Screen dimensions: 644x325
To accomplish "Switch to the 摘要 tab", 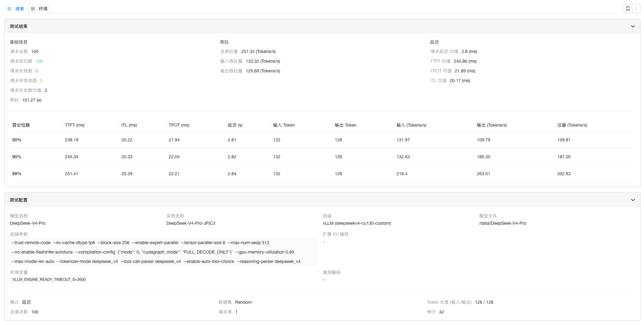I will pos(16,9).
